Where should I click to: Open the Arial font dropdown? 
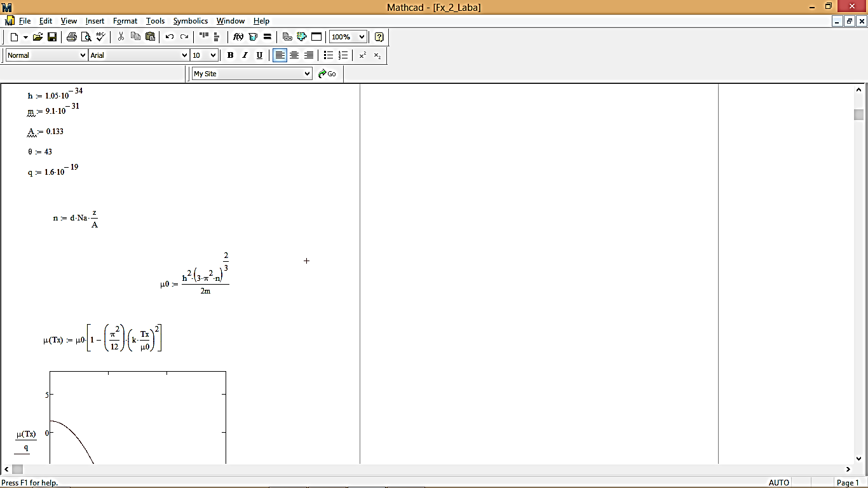[x=184, y=55]
